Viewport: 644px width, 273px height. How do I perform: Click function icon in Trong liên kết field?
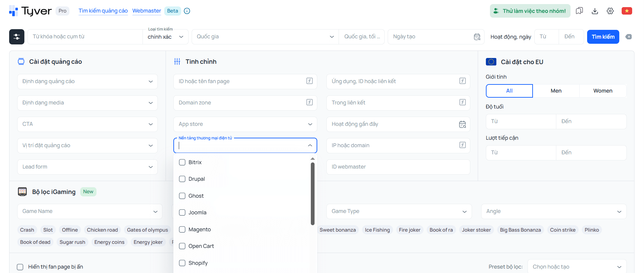point(463,102)
